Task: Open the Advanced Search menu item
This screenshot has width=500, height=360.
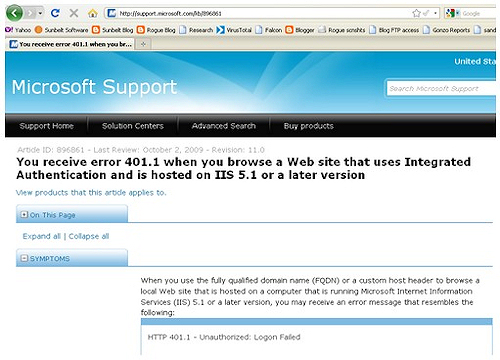Action: click(x=224, y=126)
